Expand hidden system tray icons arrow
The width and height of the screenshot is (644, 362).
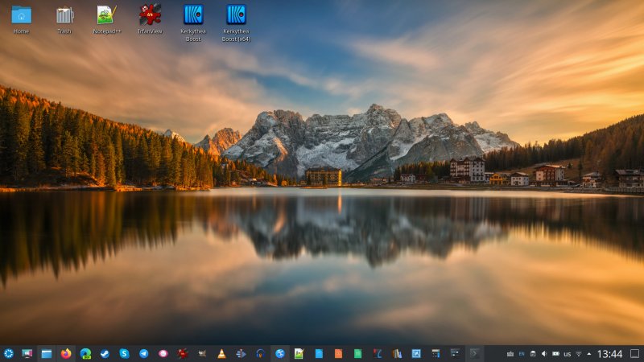click(588, 353)
